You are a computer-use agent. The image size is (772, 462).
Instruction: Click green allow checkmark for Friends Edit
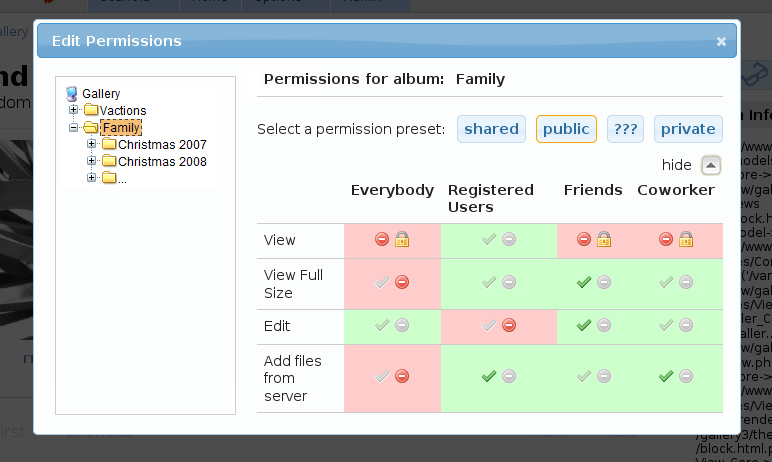click(584, 326)
